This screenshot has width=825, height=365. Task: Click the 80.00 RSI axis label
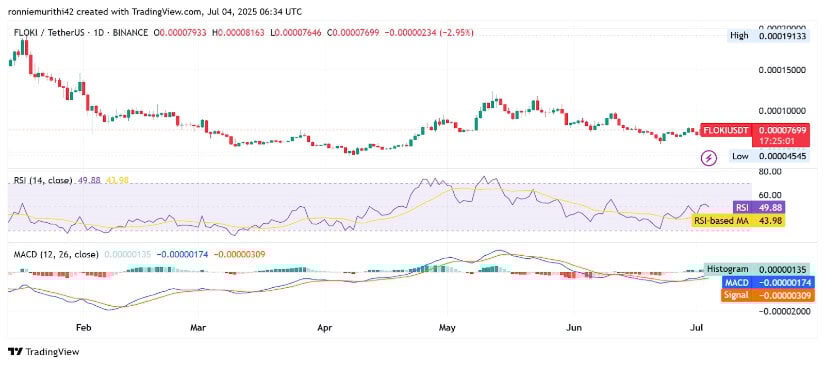tap(769, 171)
